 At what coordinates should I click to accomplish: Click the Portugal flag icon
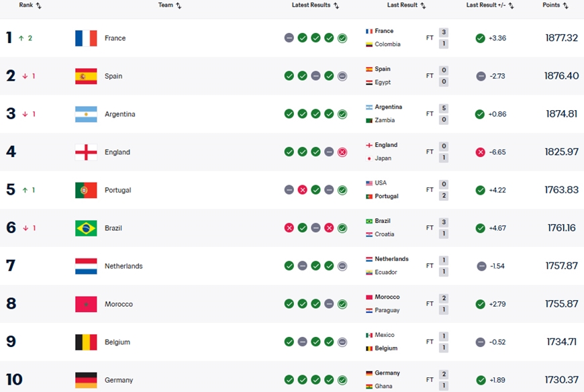86,190
